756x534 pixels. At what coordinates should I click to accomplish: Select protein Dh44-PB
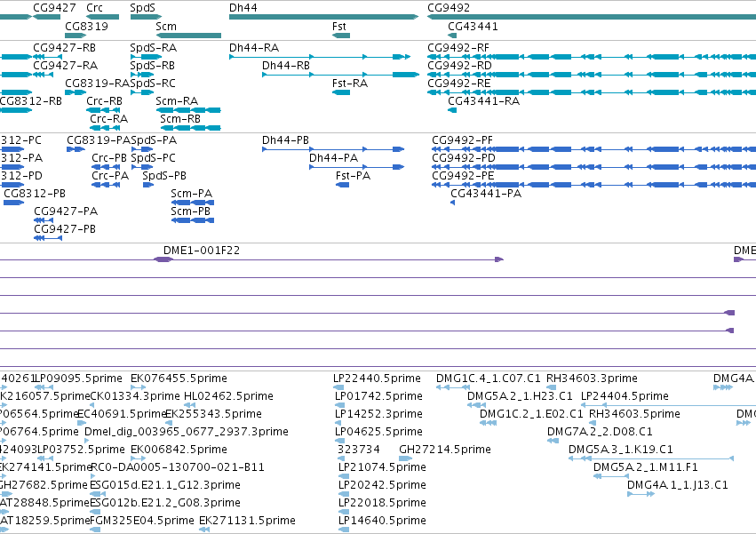coord(333,149)
